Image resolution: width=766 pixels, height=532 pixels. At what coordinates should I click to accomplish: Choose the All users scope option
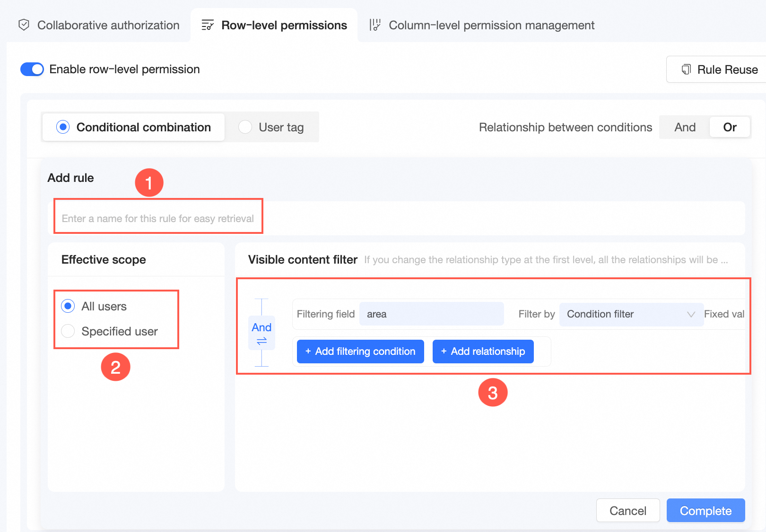coord(68,306)
